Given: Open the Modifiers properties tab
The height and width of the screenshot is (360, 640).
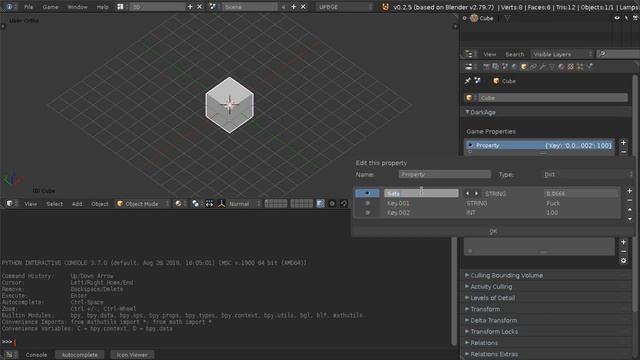Looking at the screenshot, I should pos(542,67).
